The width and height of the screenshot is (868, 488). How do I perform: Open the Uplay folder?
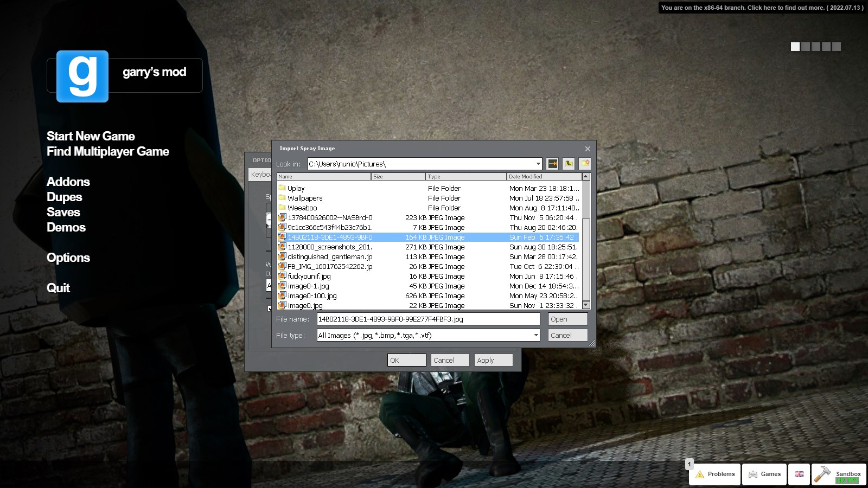296,188
